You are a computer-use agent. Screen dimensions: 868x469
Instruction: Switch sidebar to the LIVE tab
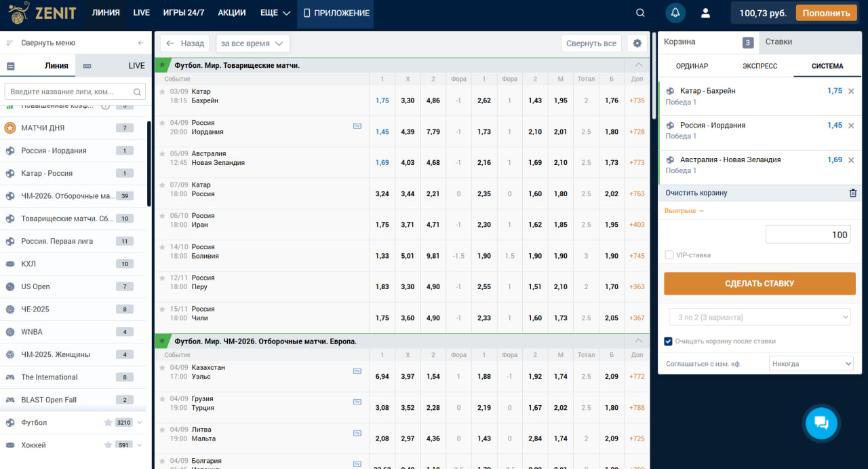coord(114,66)
